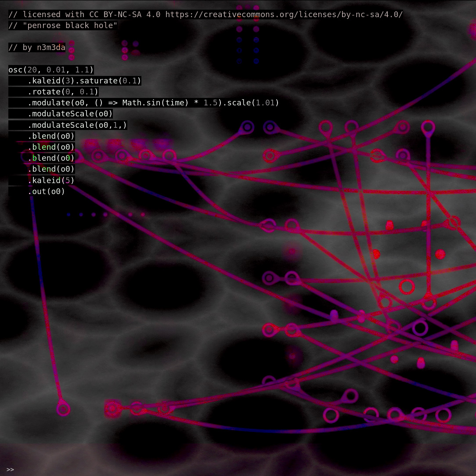
Task: Click the license comment line with creativecommons URL
Action: click(x=206, y=14)
